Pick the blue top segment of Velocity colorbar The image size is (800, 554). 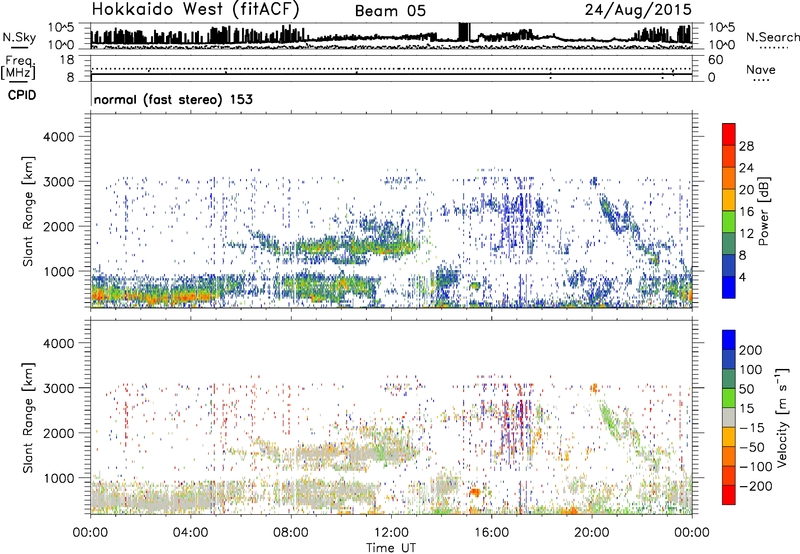[x=729, y=340]
